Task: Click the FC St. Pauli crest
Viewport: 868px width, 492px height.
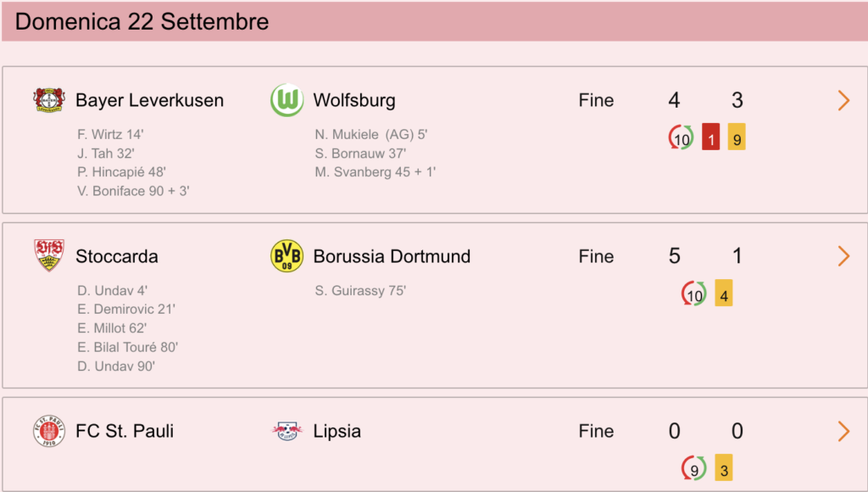Action: 48,431
